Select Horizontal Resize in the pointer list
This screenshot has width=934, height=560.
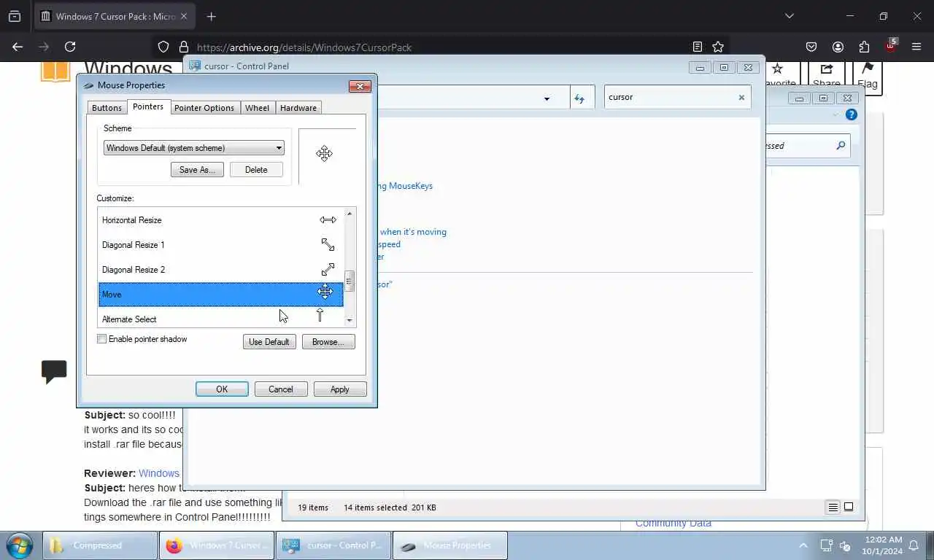220,220
